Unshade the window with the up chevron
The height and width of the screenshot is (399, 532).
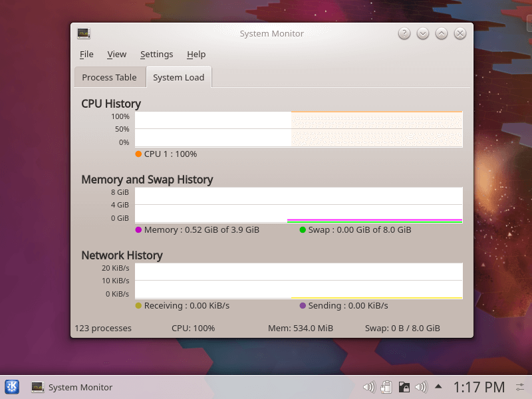(441, 33)
